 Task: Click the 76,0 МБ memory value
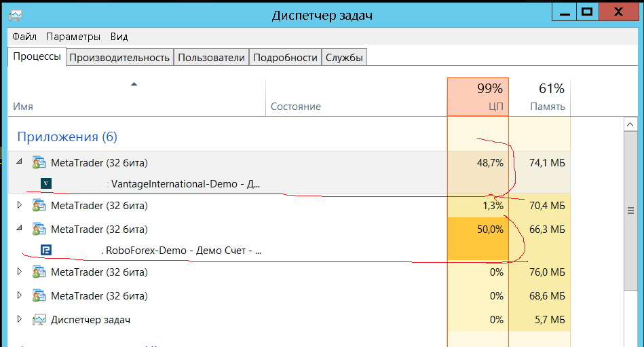coord(547,272)
